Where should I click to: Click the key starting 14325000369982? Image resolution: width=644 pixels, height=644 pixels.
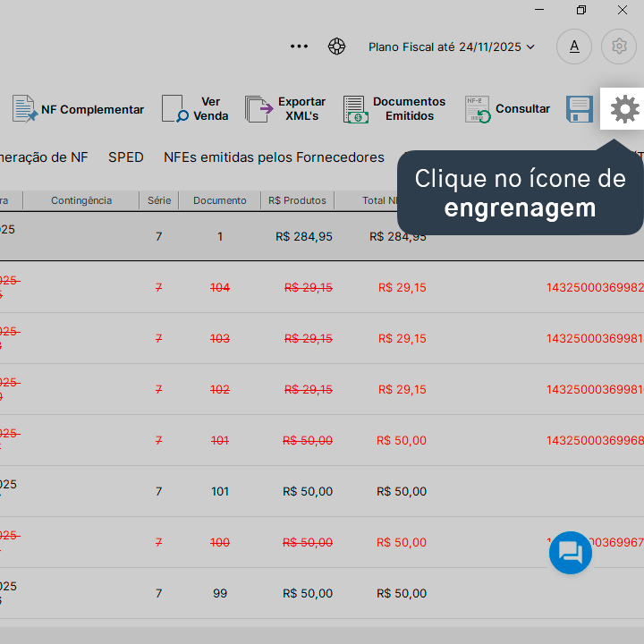(x=595, y=287)
